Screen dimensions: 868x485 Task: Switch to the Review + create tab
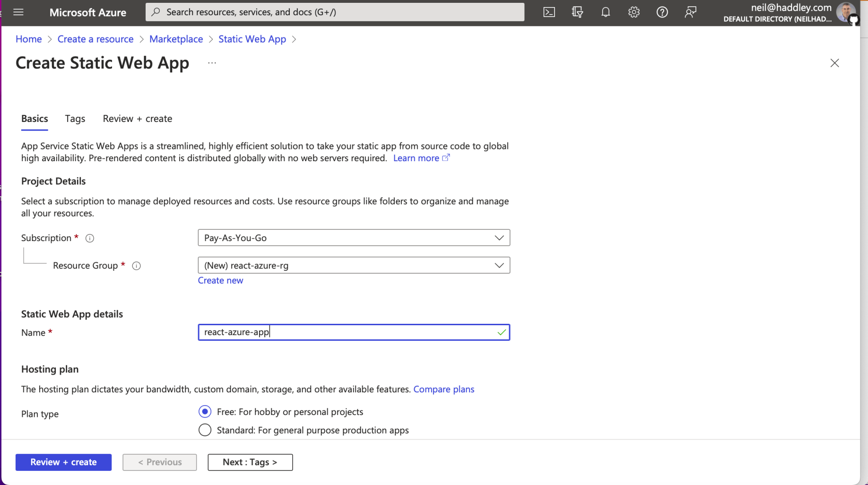(x=138, y=119)
